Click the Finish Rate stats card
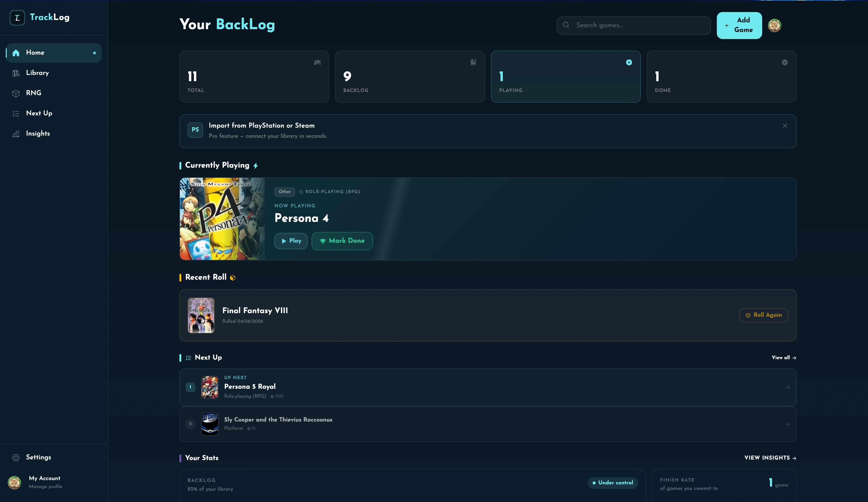868x502 pixels. (x=724, y=485)
